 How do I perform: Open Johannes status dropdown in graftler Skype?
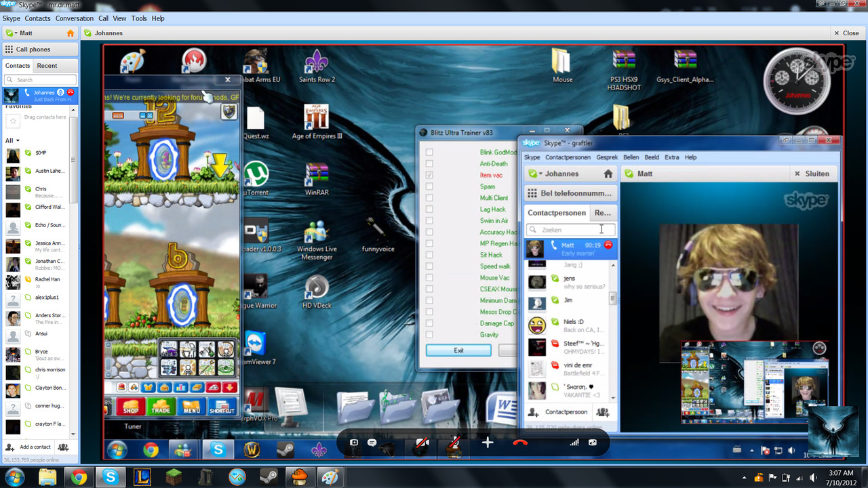pos(540,174)
